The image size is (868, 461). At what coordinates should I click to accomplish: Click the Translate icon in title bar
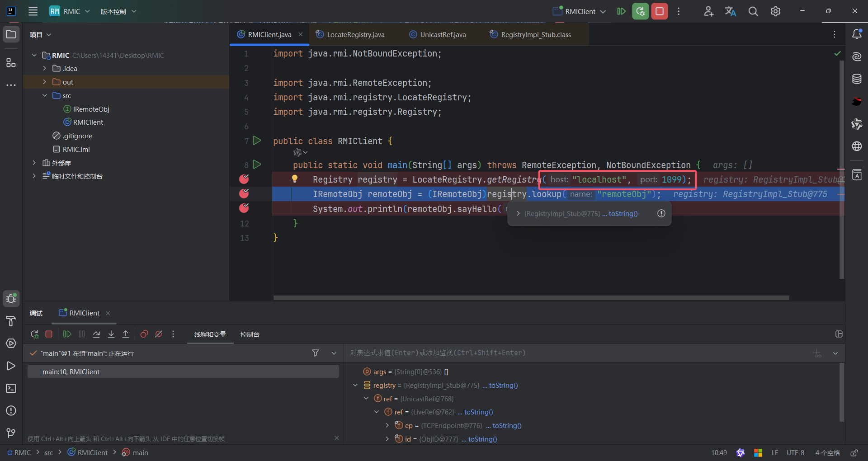coord(731,11)
